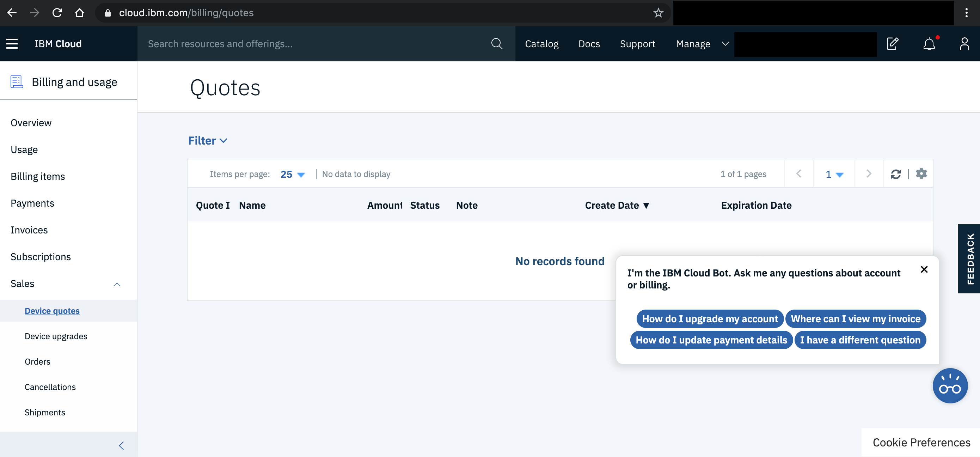Sort by Create Date column
Viewport: 980px width, 457px height.
pyautogui.click(x=617, y=206)
